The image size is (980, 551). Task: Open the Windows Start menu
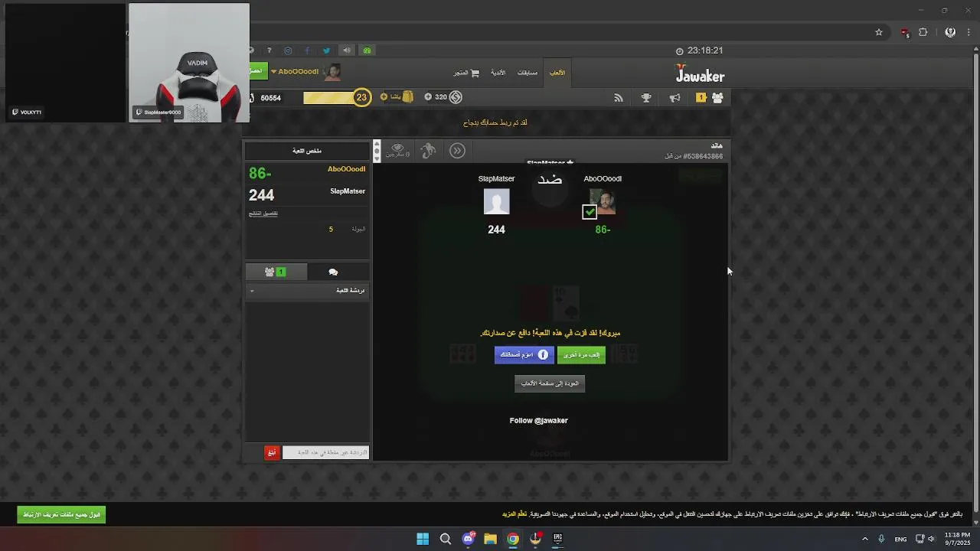pos(423,539)
